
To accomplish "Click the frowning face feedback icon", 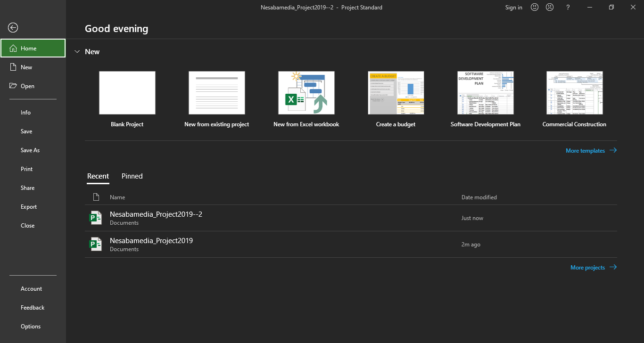I will tap(550, 7).
